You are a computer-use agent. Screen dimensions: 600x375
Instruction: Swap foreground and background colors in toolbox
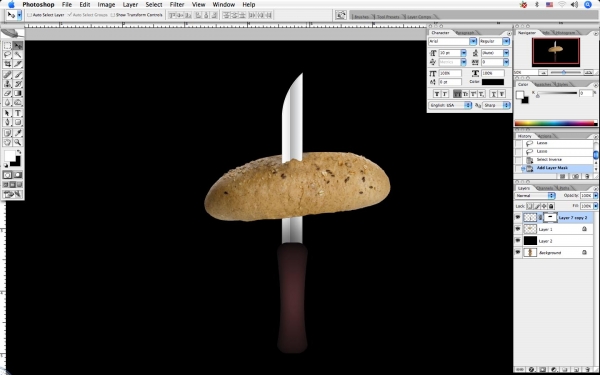click(19, 152)
